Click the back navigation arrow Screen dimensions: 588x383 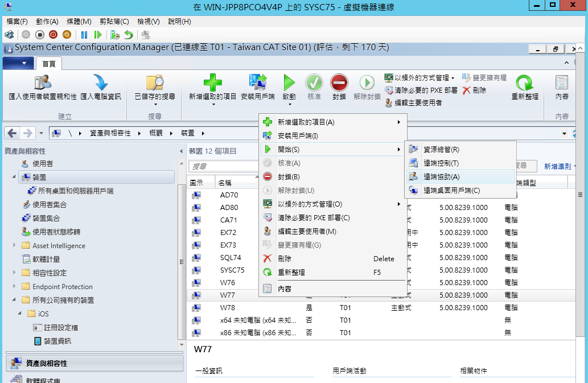coord(12,133)
